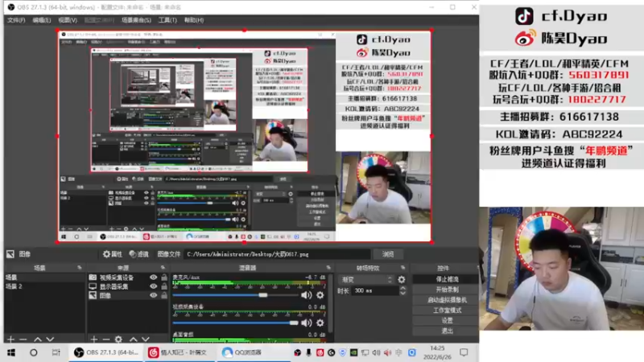The height and width of the screenshot is (362, 644).
Task: Move source down in Sources panel
Action: pos(146,339)
